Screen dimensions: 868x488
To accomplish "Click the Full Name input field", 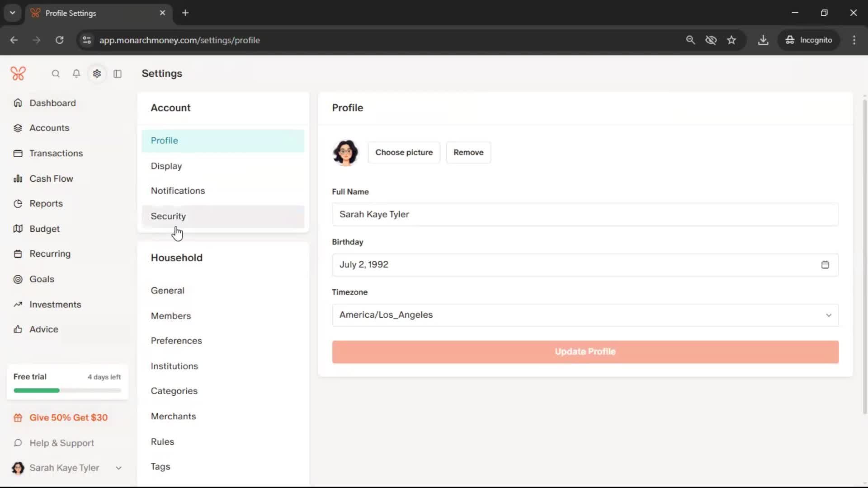I will click(x=585, y=214).
